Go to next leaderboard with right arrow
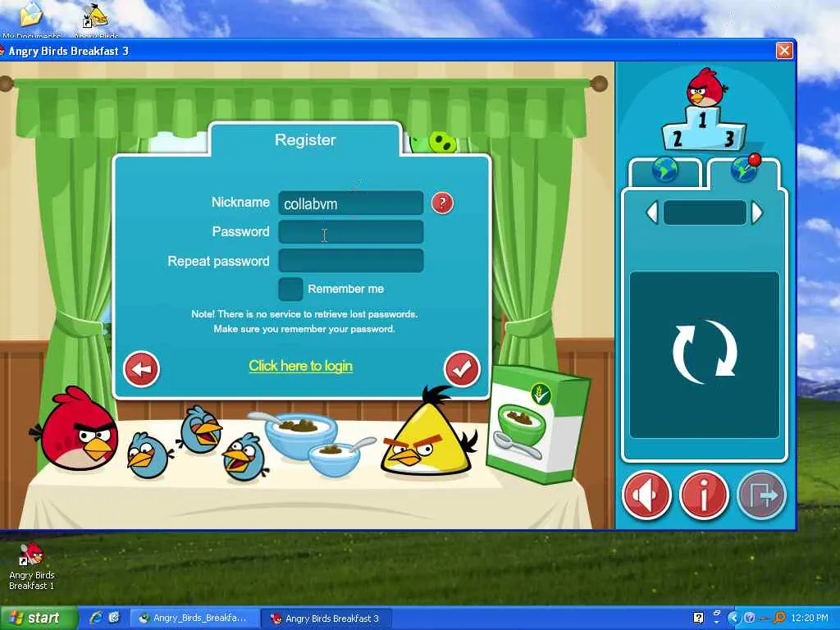840x630 pixels. 756,213
